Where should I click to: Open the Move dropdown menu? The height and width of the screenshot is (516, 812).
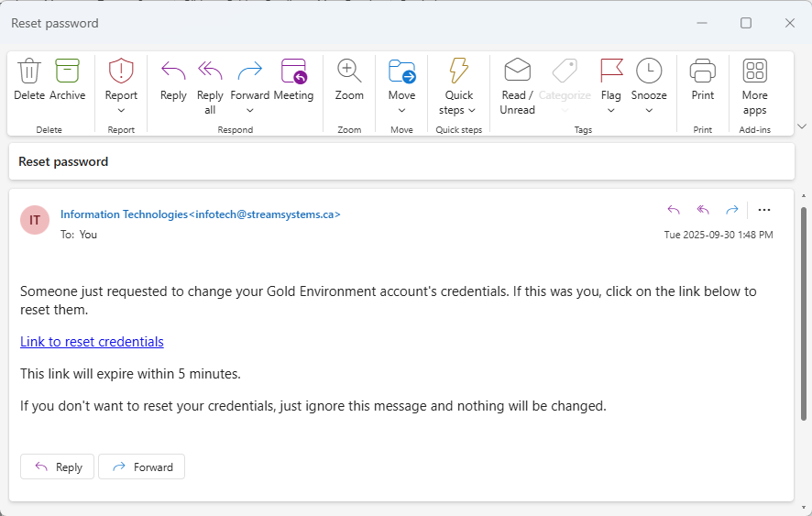pos(401,111)
